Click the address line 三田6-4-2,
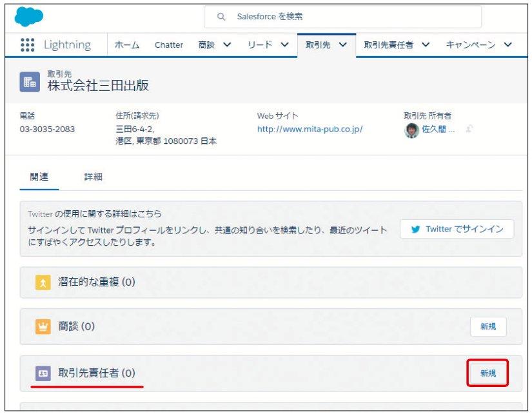 (135, 129)
